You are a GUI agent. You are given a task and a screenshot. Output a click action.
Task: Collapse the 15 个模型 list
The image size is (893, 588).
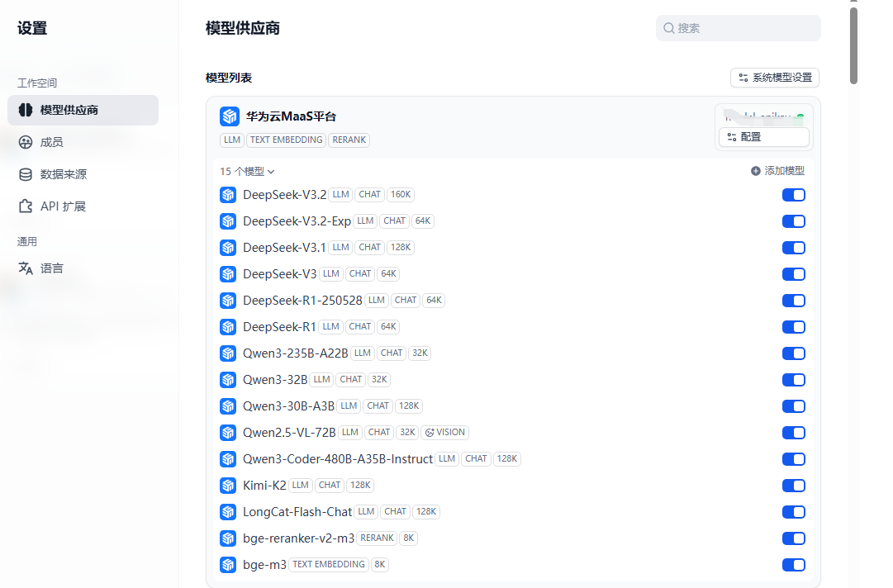pyautogui.click(x=247, y=171)
